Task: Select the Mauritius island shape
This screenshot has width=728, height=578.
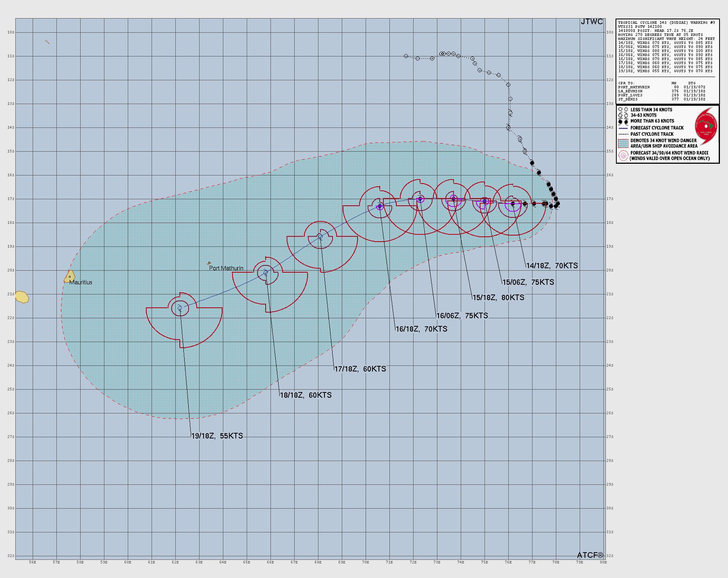Action: (69, 276)
